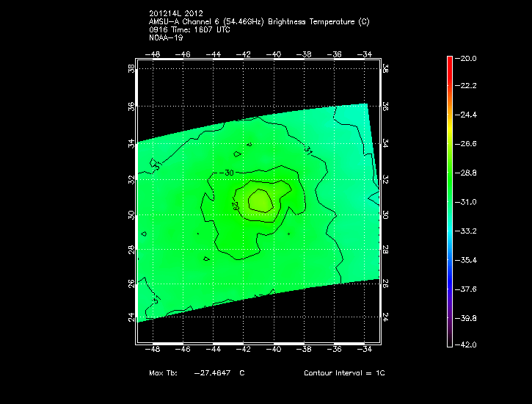
Task: Click the colorbar near the -31.0 green level
Action: click(x=450, y=202)
